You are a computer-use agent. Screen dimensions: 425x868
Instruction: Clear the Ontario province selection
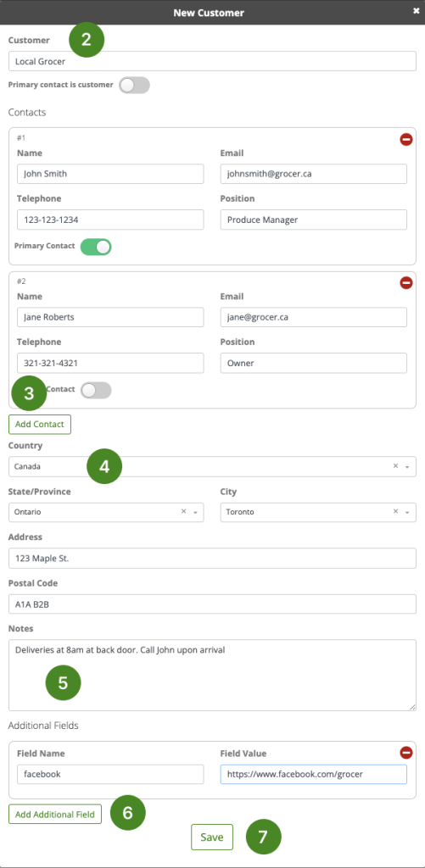(183, 512)
